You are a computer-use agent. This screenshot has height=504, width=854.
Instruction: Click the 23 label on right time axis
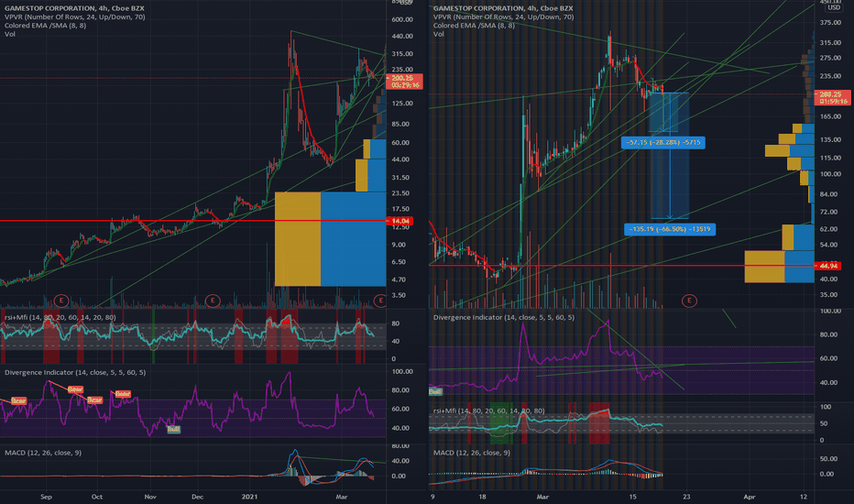coord(686,497)
